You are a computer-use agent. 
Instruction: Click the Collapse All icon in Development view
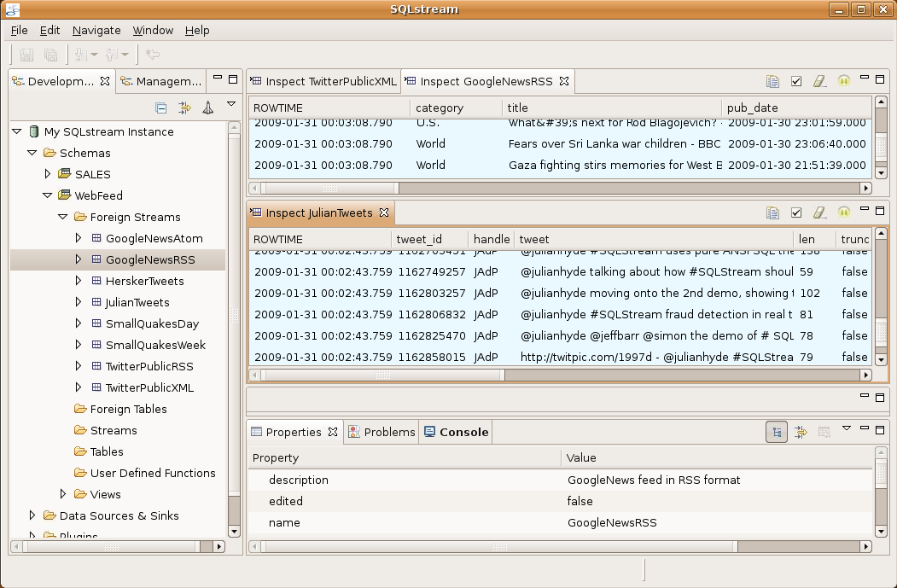(x=161, y=108)
